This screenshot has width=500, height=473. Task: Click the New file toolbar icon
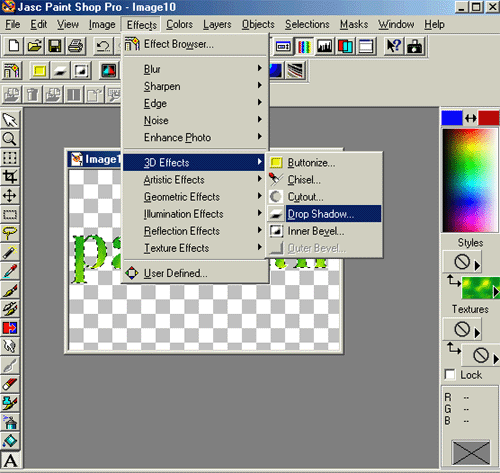tap(14, 46)
